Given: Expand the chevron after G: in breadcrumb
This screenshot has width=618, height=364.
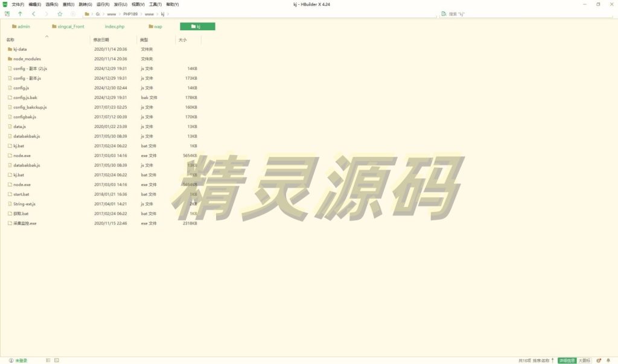Looking at the screenshot, I should pyautogui.click(x=104, y=14).
